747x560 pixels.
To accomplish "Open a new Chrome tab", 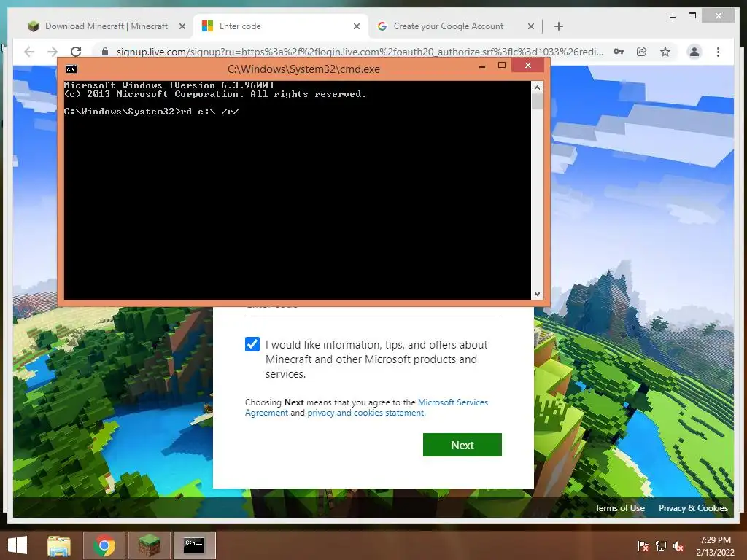I will 559,26.
